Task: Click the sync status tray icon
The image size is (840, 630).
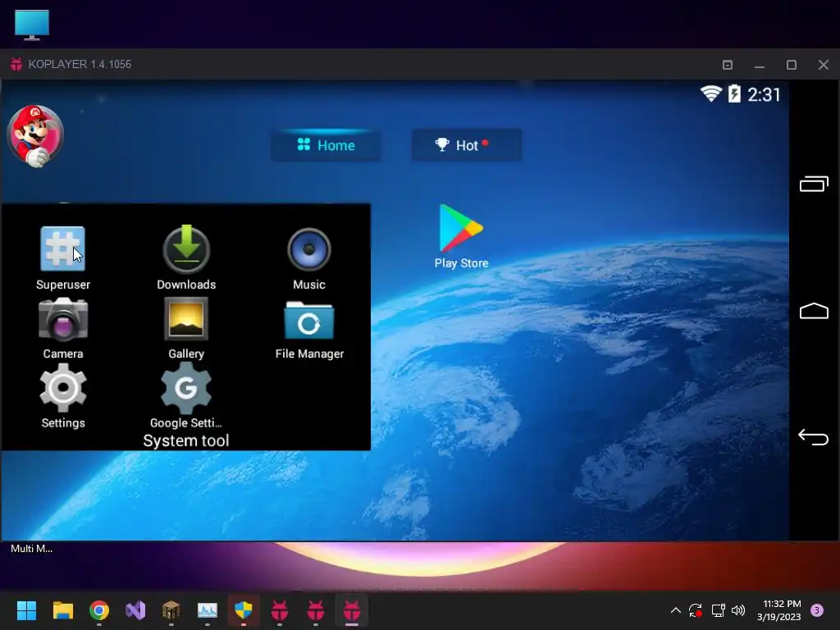Action: tap(696, 610)
